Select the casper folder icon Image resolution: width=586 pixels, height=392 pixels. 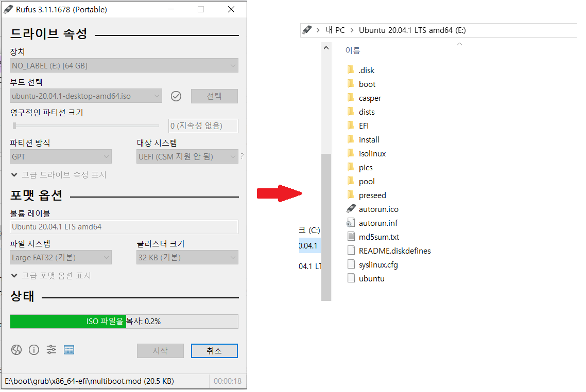click(x=351, y=98)
